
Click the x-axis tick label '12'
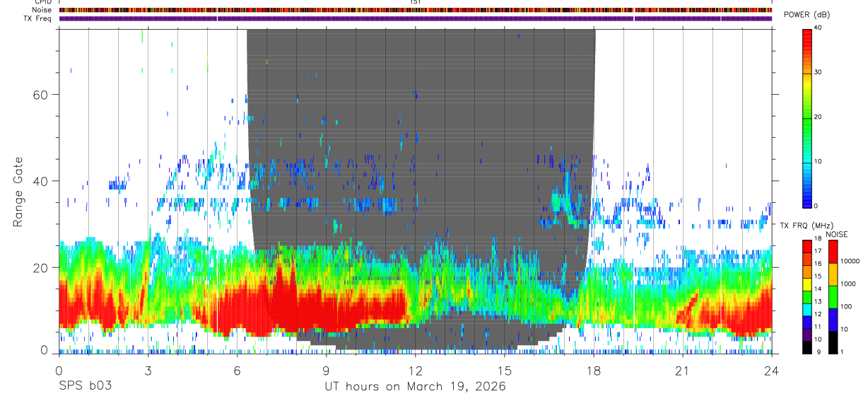click(415, 371)
